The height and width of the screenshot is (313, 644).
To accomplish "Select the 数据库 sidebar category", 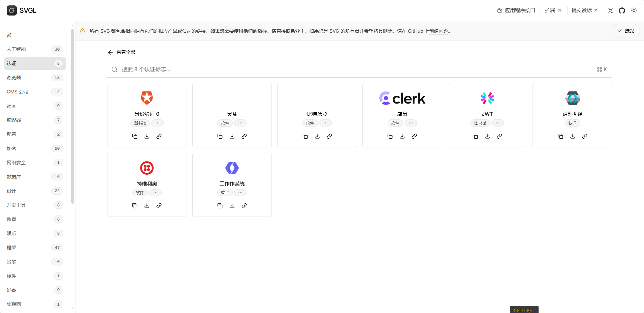I will pyautogui.click(x=14, y=177).
